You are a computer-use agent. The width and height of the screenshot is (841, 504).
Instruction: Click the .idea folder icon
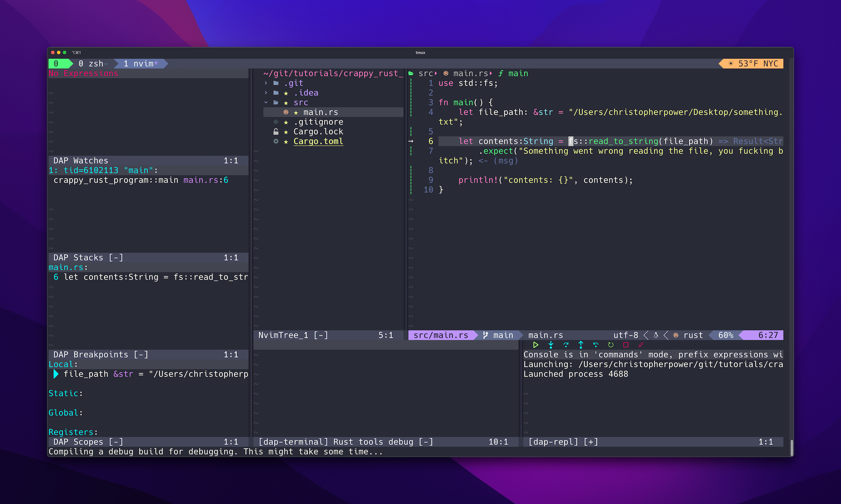[x=276, y=93]
